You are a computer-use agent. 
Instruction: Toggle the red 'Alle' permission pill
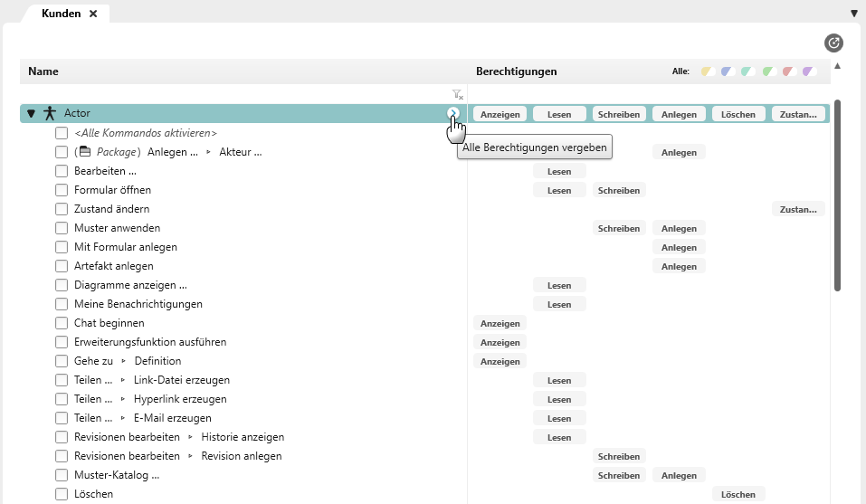(788, 71)
